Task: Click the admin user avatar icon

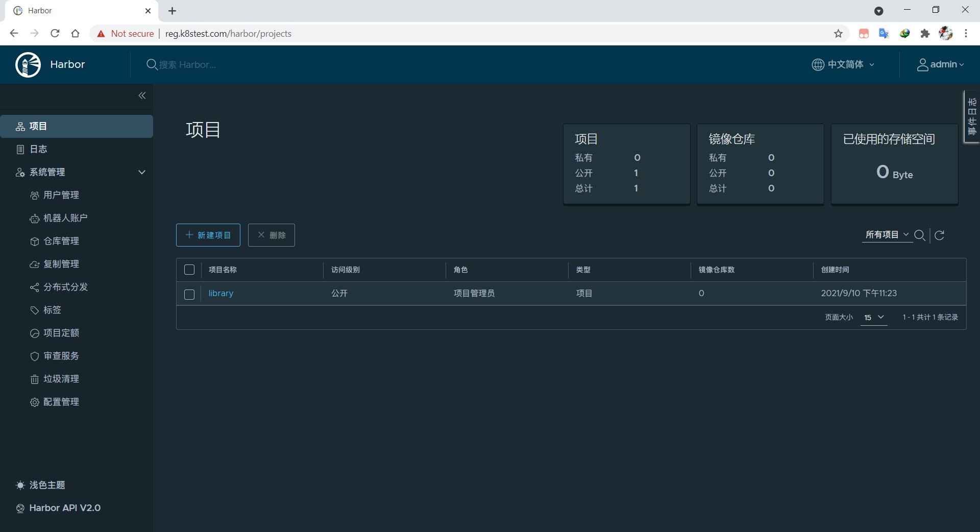Action: (922, 64)
